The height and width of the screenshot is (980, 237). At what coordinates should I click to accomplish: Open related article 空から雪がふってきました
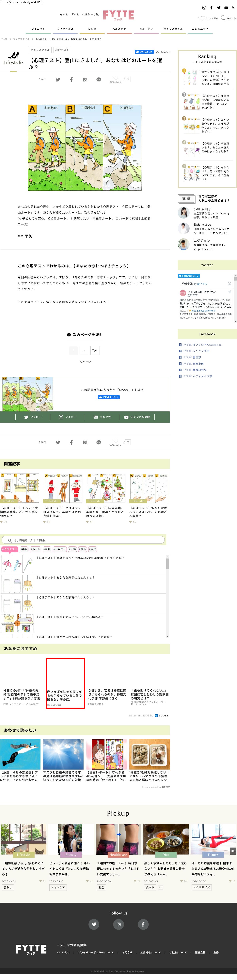pos(148,512)
